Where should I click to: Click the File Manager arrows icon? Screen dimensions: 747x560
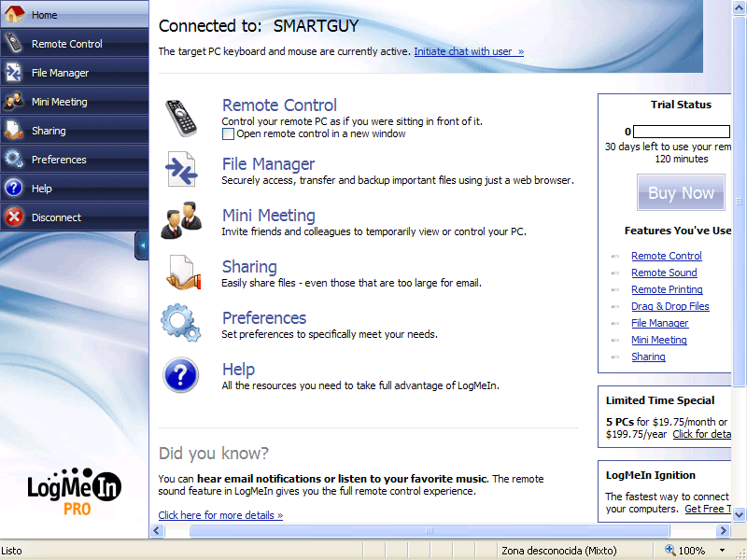(x=180, y=170)
